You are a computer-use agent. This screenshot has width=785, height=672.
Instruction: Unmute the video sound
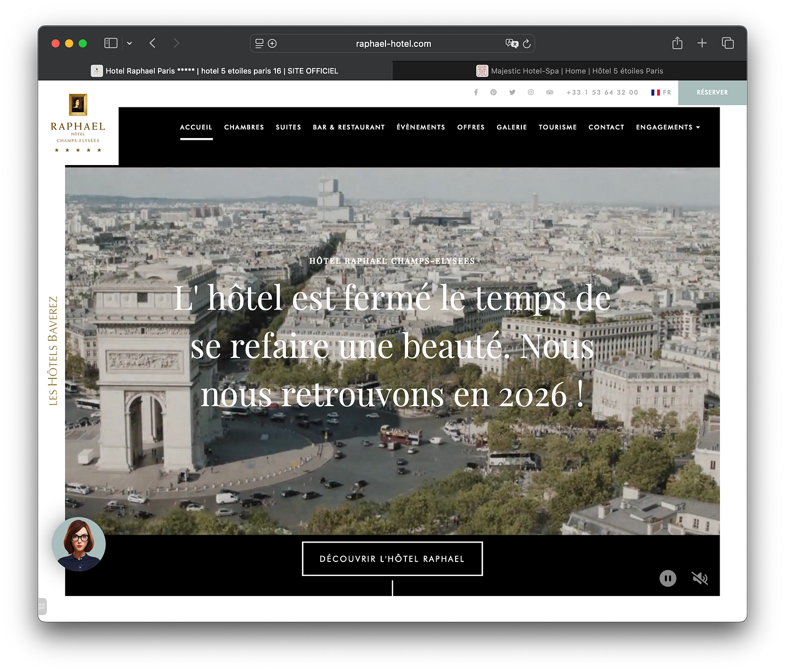[700, 579]
